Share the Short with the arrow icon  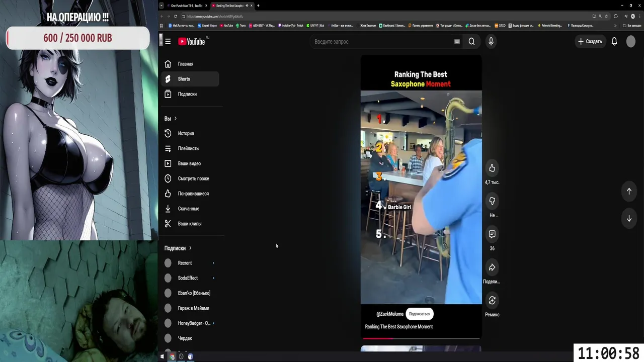[x=492, y=267]
